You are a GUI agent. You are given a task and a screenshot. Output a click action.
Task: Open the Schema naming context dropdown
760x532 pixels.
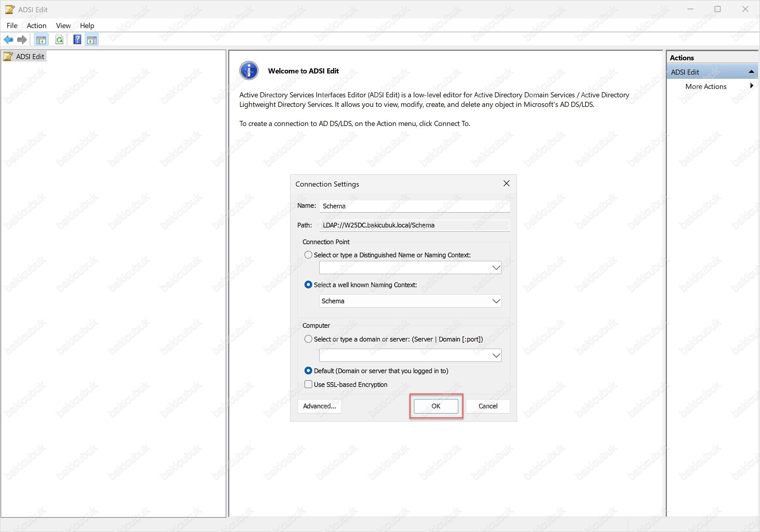(x=496, y=301)
